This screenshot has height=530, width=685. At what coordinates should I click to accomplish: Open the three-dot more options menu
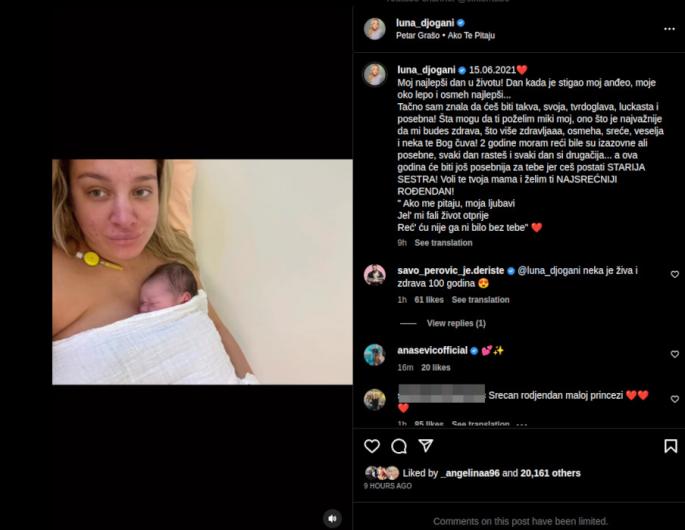click(x=669, y=29)
